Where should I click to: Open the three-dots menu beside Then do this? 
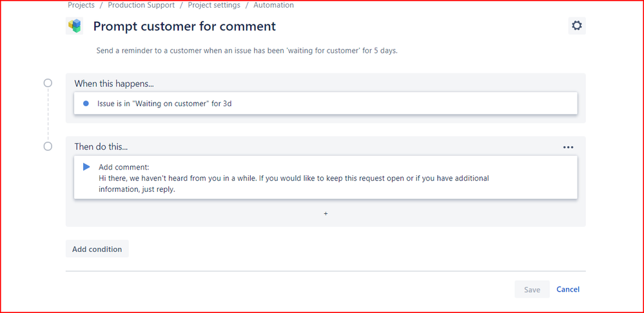click(x=568, y=147)
